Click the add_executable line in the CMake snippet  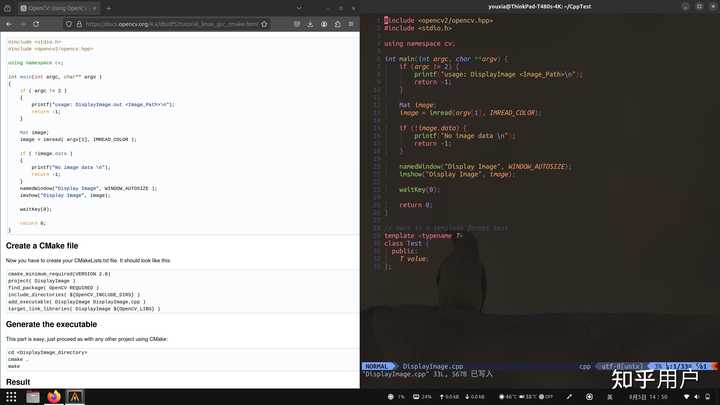[77, 302]
